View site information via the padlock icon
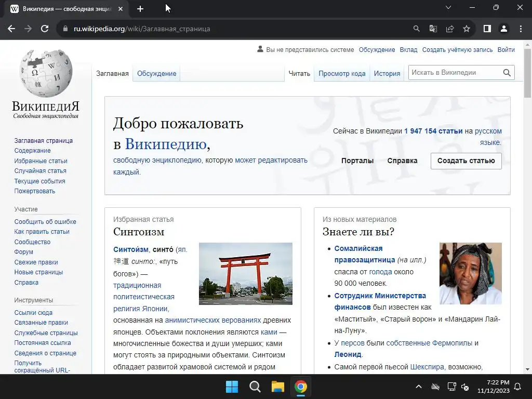 (65, 29)
